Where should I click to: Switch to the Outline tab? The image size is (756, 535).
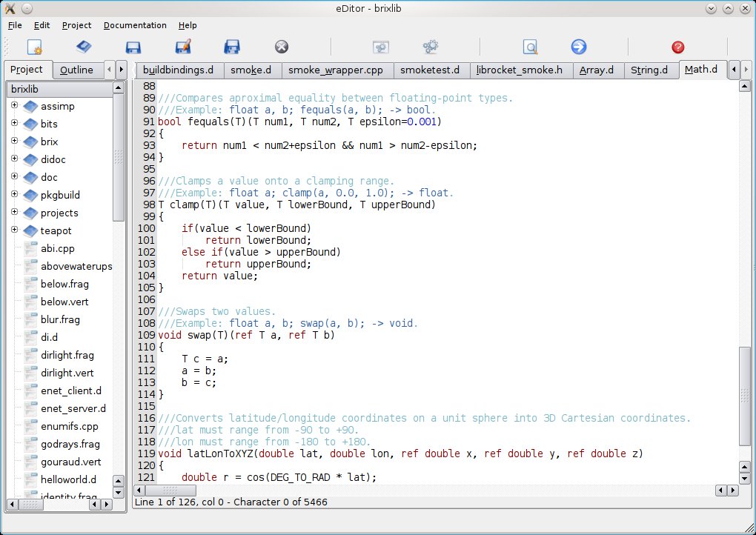77,70
